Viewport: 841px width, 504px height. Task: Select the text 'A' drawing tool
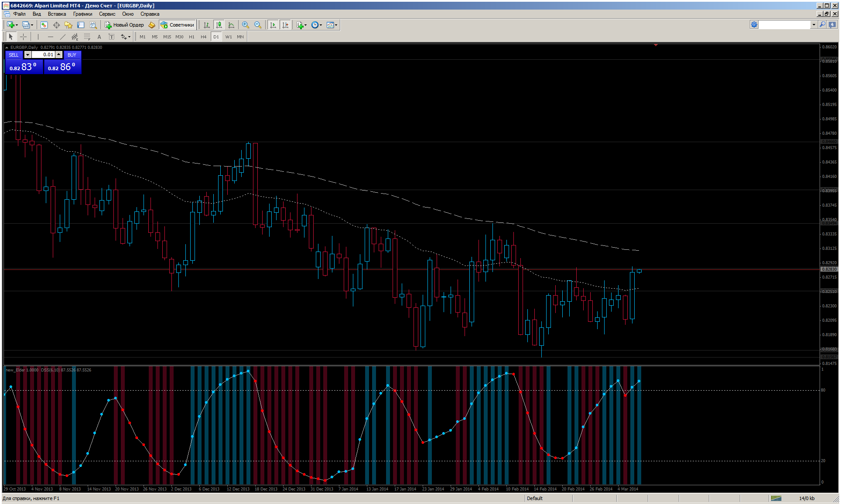99,37
